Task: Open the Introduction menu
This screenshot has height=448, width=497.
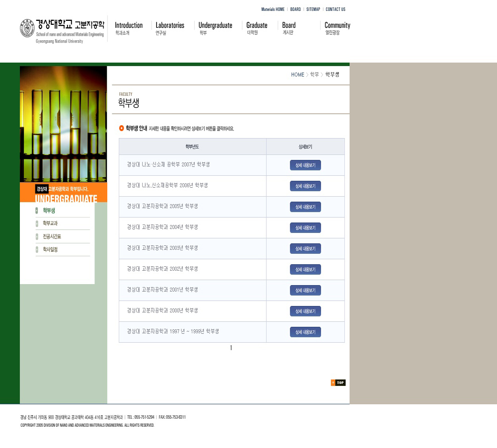Action: (x=128, y=25)
